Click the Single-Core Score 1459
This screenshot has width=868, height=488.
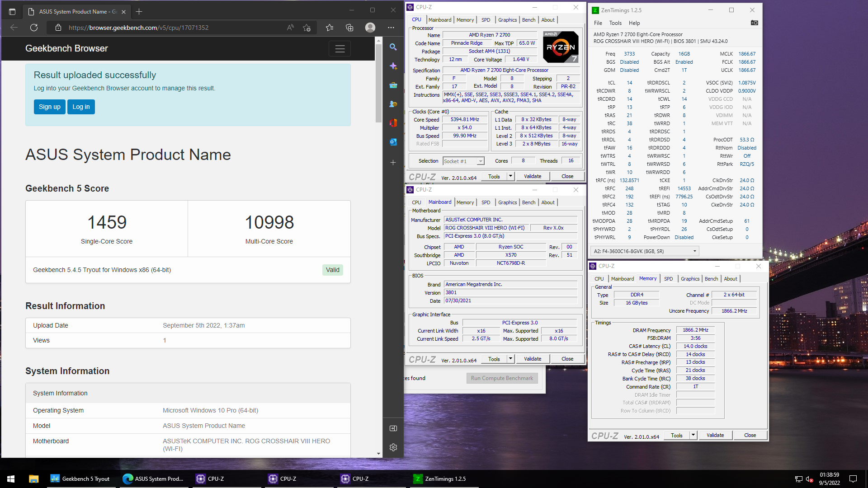click(107, 222)
